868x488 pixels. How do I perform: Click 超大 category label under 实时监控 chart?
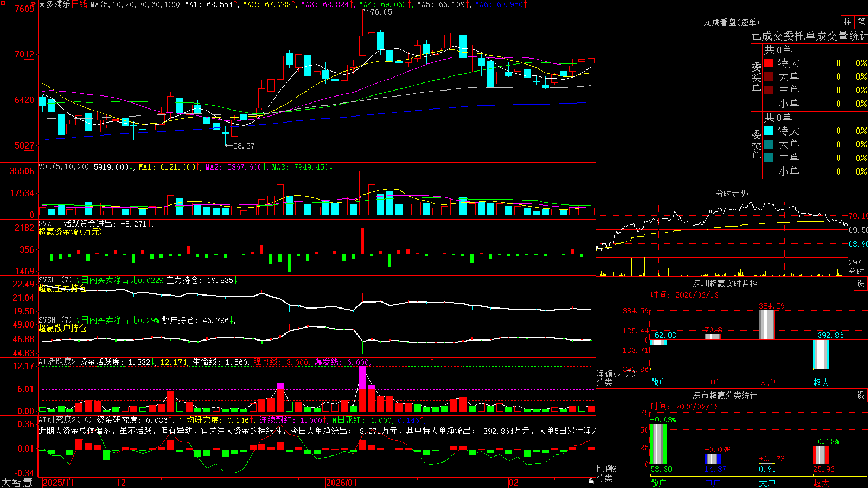coord(821,382)
